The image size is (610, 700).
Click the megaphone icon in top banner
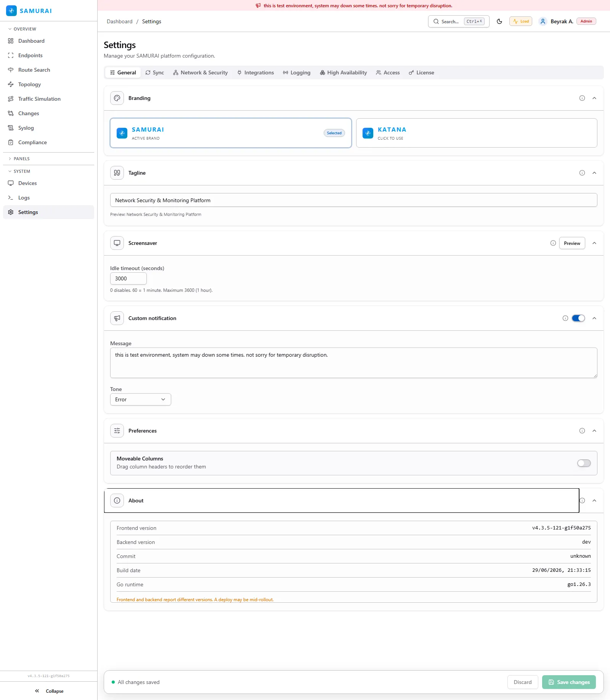(x=258, y=6)
